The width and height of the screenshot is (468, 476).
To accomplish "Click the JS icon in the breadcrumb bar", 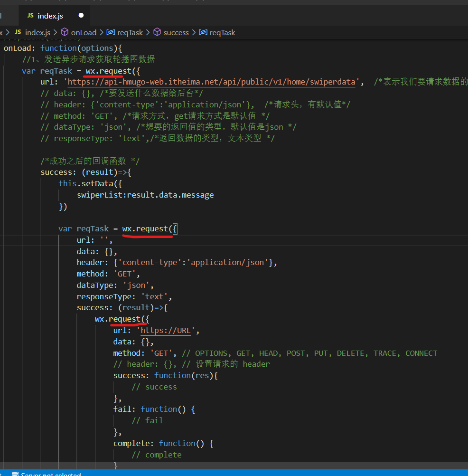I will coord(18,32).
